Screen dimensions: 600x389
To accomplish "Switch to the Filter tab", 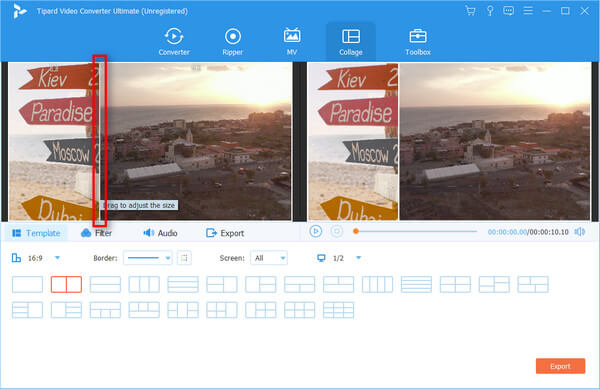I will tap(96, 233).
